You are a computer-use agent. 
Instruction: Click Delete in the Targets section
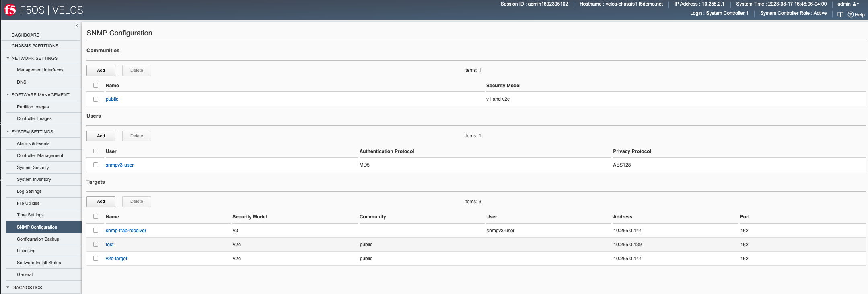tap(137, 201)
